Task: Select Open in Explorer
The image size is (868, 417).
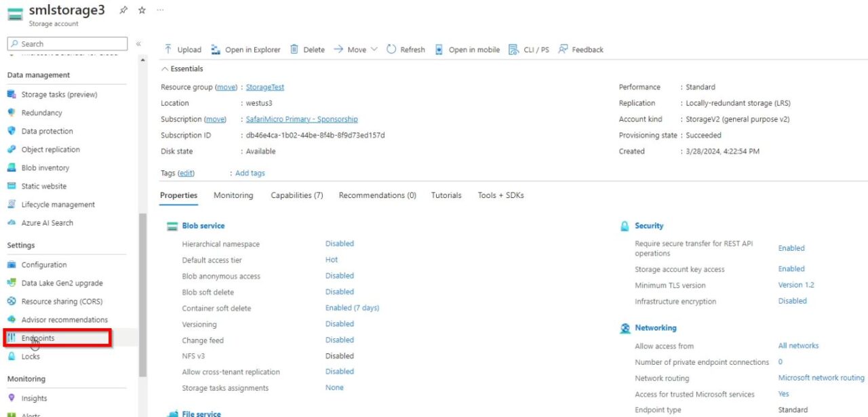Action: tap(248, 49)
